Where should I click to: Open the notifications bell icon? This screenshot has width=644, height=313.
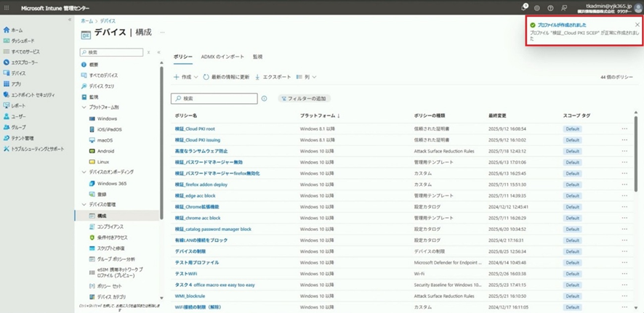(x=524, y=8)
